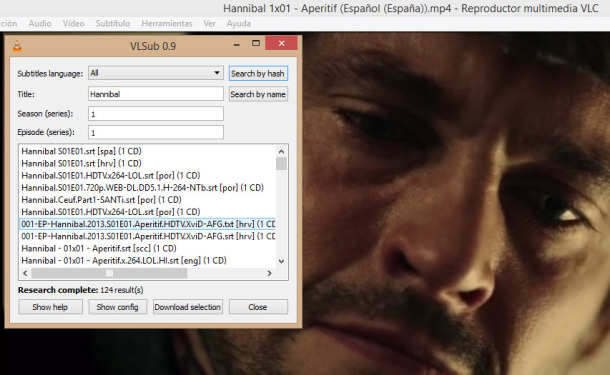Click Search by hash button

[258, 74]
